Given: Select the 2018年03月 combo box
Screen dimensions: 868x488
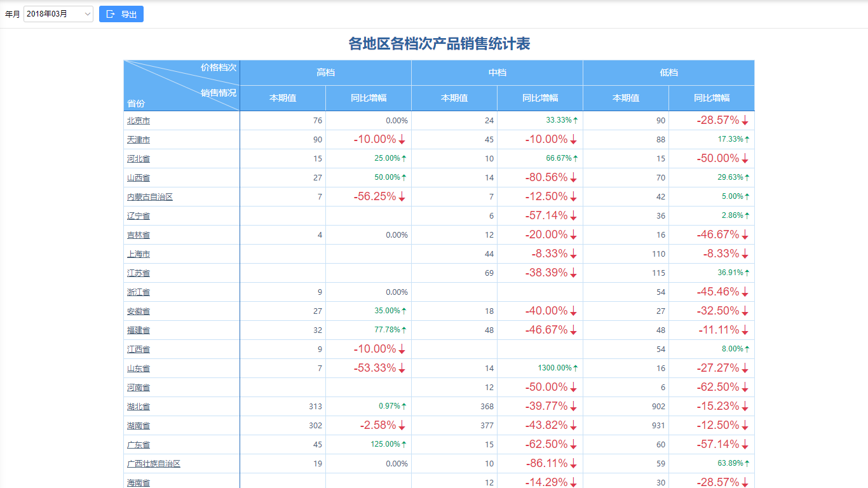Looking at the screenshot, I should click(58, 13).
